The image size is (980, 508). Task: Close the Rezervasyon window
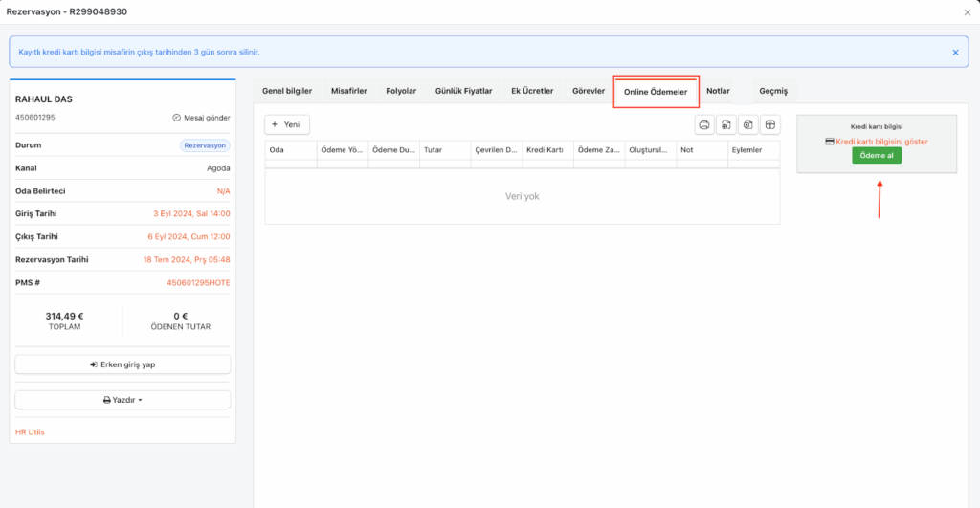pos(966,12)
